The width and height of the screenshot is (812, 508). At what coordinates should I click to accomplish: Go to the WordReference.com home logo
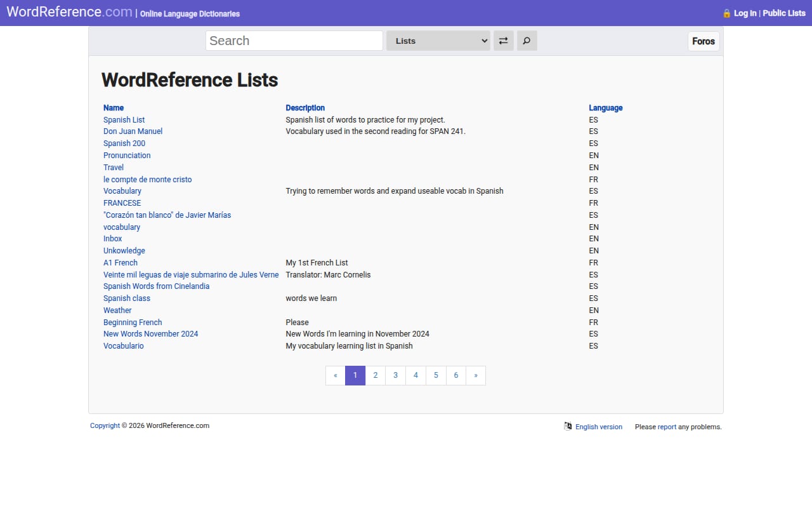pyautogui.click(x=69, y=12)
